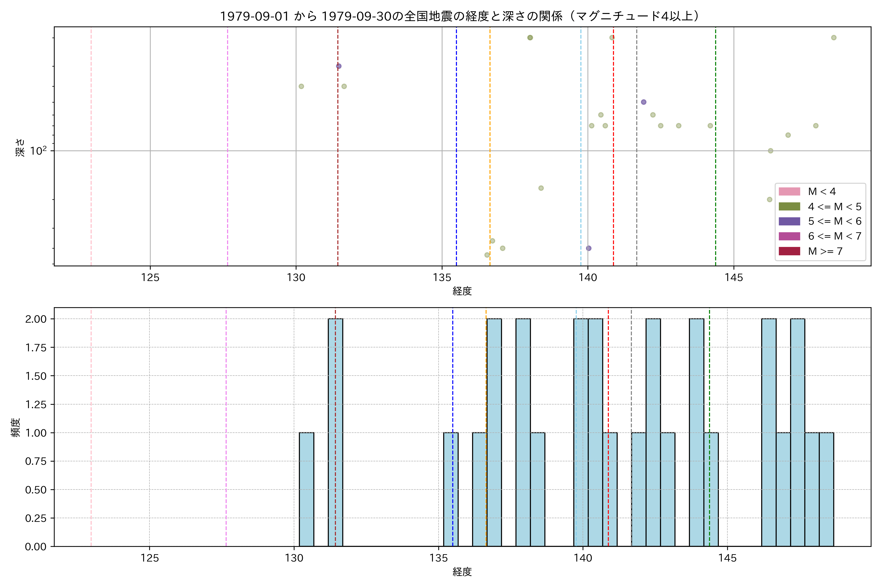Screen dimensions: 882x588
Task: Click the magenta 6 <= M < 7 legend swatch
Action: tap(789, 236)
